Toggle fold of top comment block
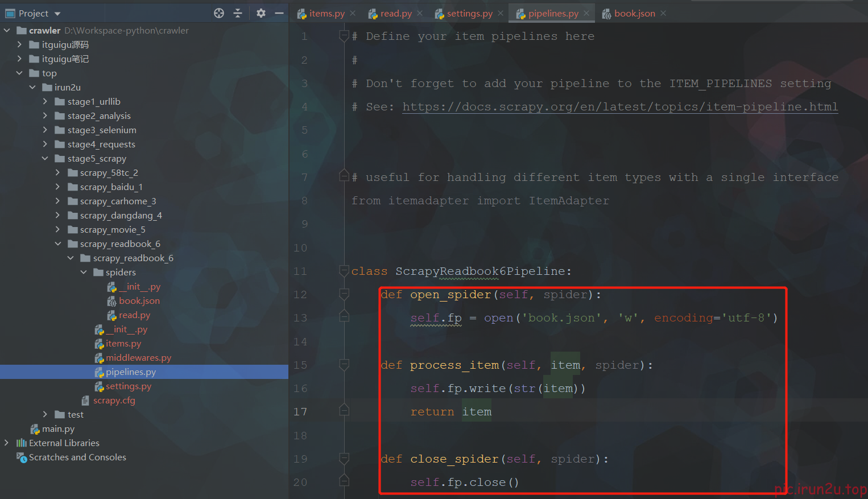The width and height of the screenshot is (868, 499). pyautogui.click(x=344, y=36)
